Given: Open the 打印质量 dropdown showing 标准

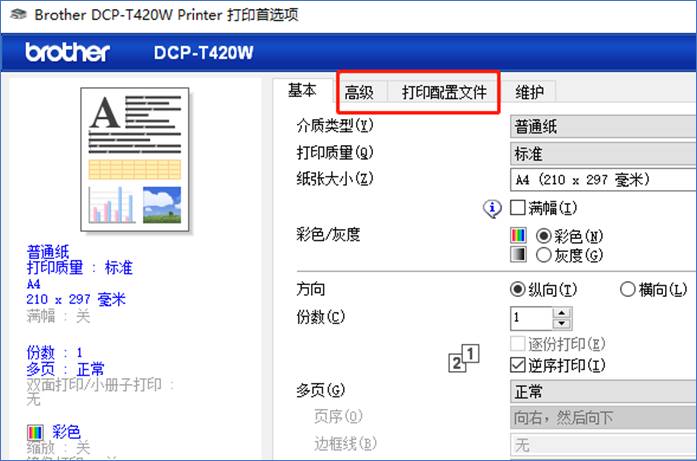Looking at the screenshot, I should (x=603, y=154).
